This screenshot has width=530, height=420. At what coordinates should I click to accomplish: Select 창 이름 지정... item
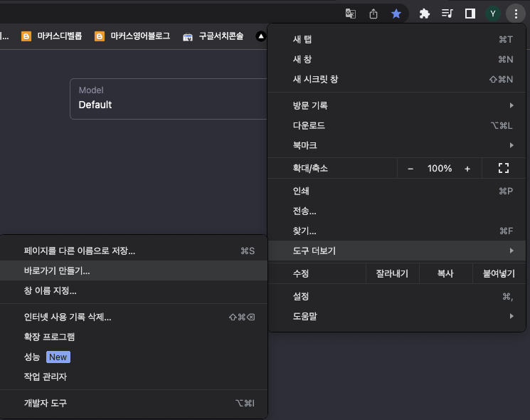pyautogui.click(x=134, y=291)
